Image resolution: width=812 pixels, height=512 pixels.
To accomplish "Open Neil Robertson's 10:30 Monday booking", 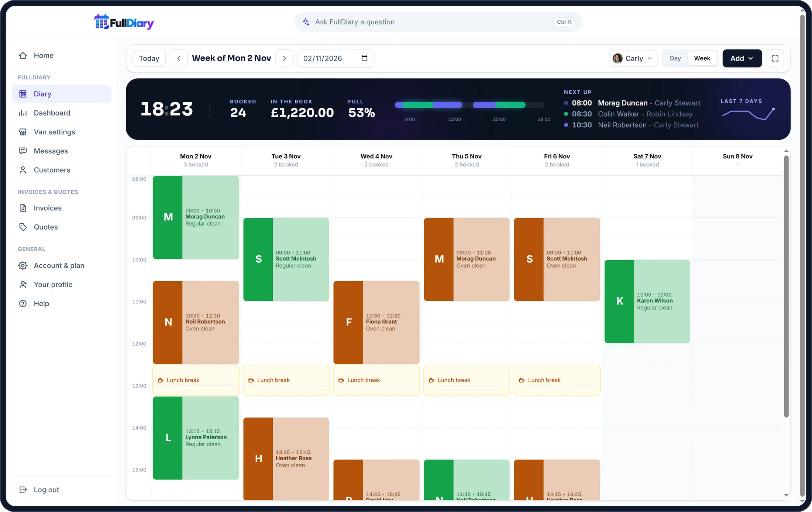I will click(196, 322).
